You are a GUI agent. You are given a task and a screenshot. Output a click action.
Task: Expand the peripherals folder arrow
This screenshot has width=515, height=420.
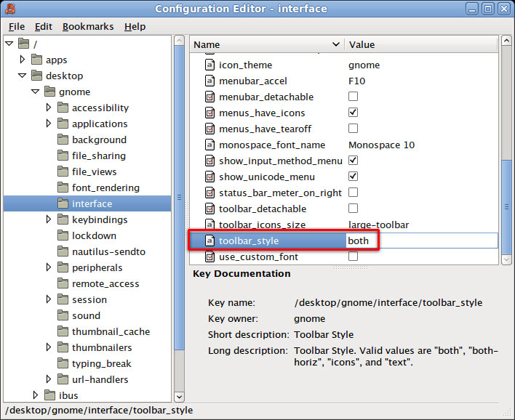click(49, 267)
